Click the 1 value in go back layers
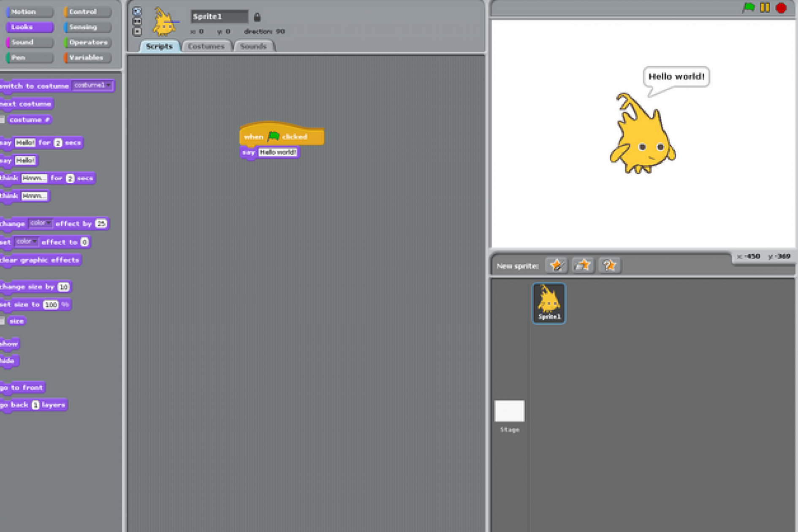 tap(35, 405)
